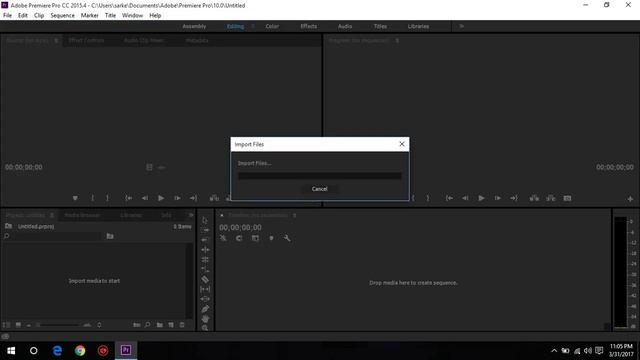Image resolution: width=640 pixels, height=360 pixels.
Task: Play the Source monitor
Action: [161, 198]
